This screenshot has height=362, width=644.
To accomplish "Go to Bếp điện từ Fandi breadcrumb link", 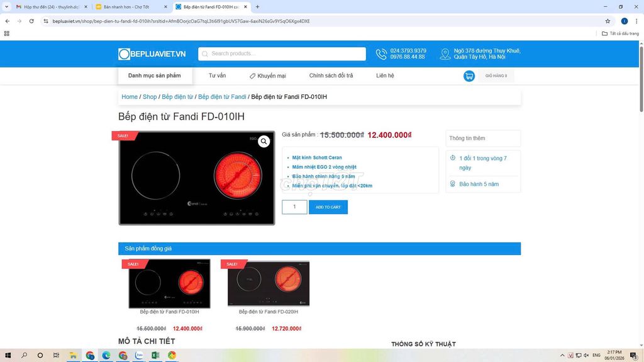I will pos(222,97).
